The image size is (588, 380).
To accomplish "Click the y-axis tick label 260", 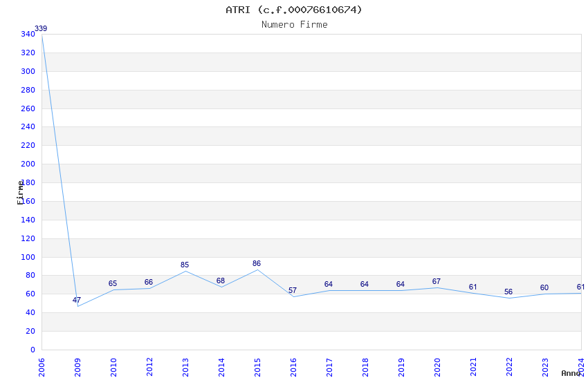I will pyautogui.click(x=28, y=108).
